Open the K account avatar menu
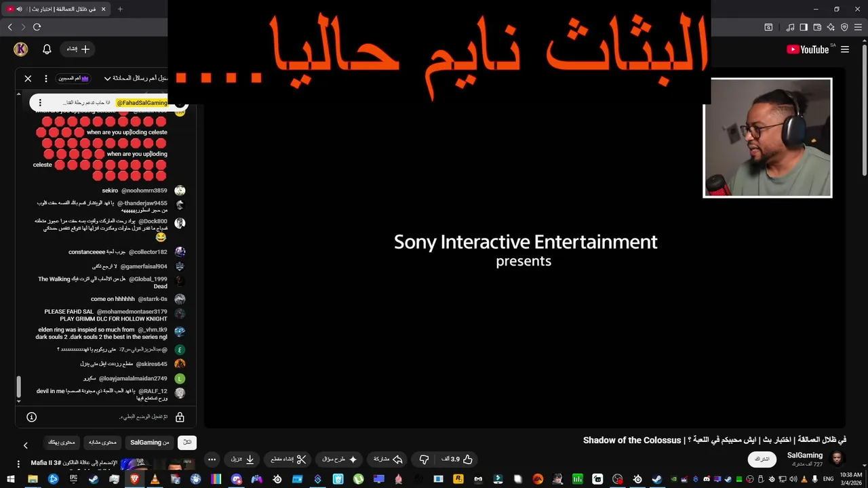868x488 pixels. pos(20,49)
